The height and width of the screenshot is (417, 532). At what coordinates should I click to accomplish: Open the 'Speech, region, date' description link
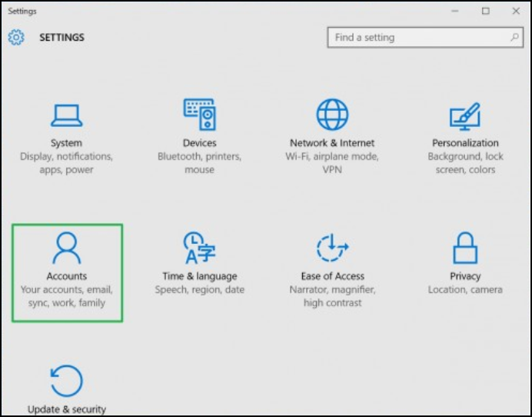pos(199,290)
